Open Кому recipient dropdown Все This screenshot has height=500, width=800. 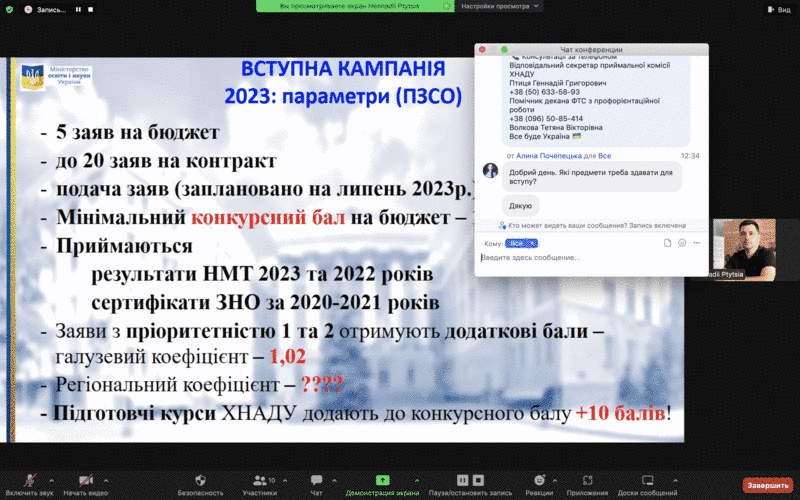(521, 243)
